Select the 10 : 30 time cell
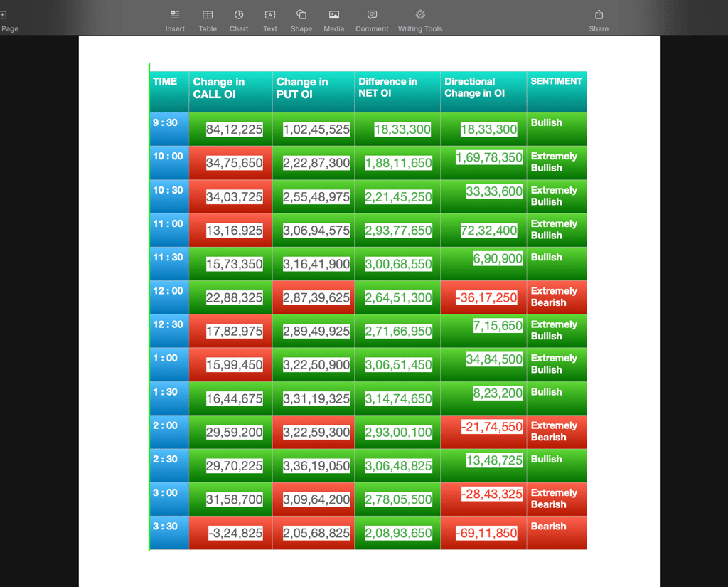 (169, 196)
